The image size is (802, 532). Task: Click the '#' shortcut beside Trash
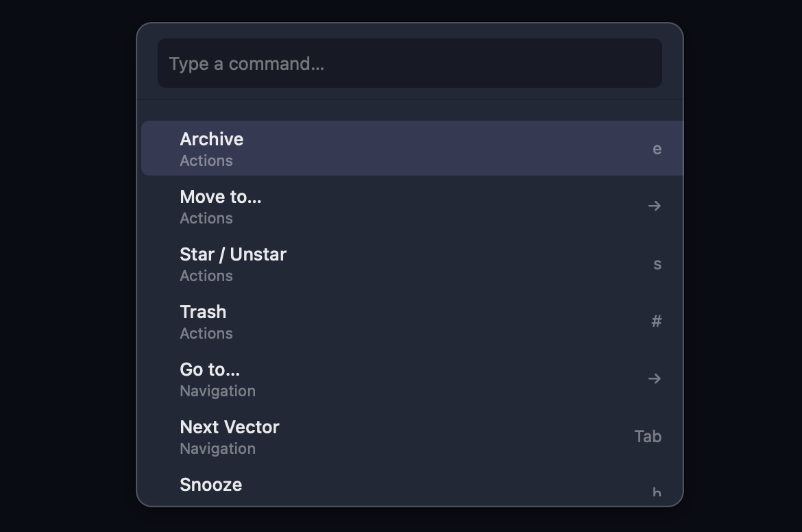657,321
